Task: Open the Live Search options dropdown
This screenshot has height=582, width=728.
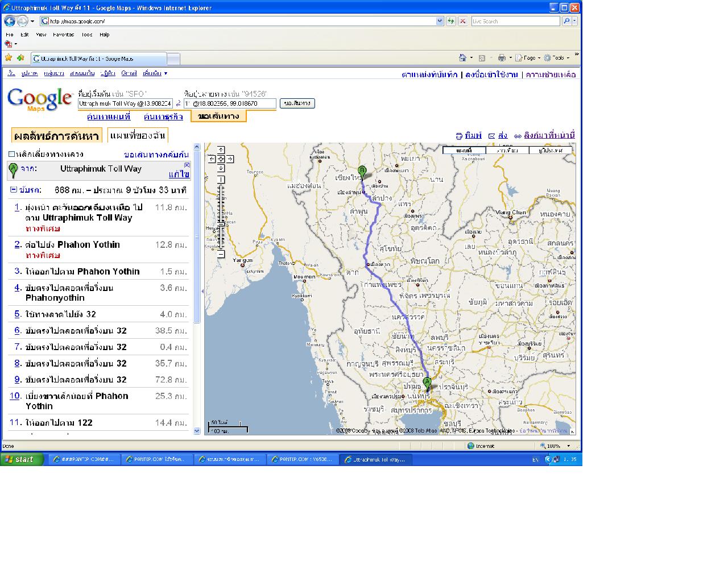Action: coord(575,21)
